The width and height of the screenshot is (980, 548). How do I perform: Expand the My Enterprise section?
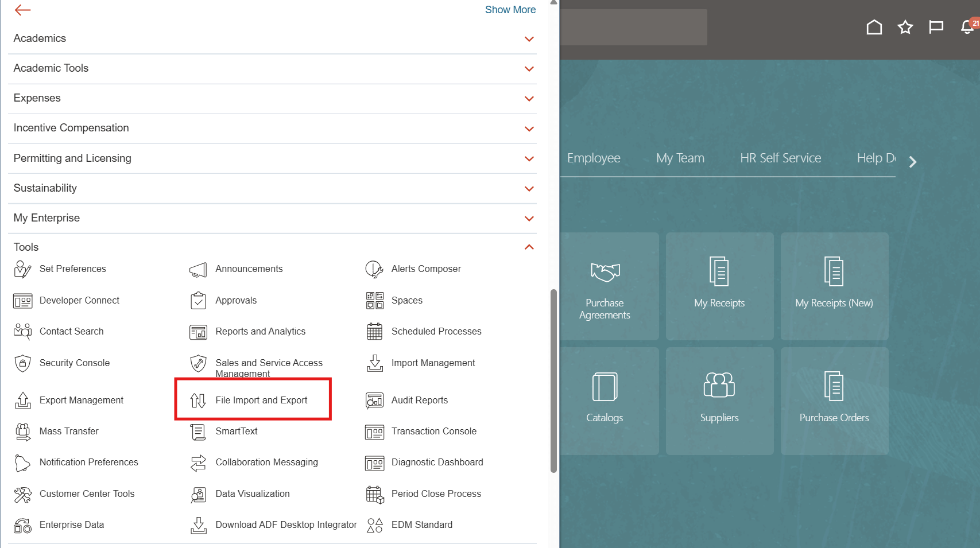pyautogui.click(x=529, y=219)
